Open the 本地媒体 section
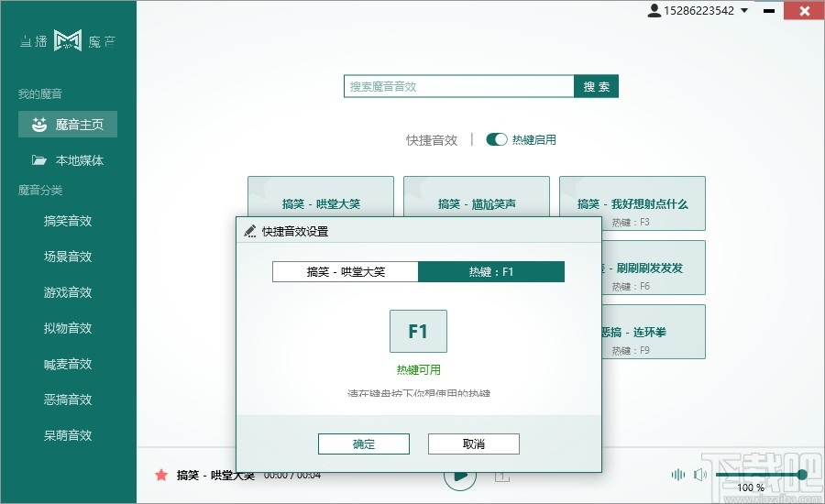Viewport: 825px width, 504px height. tap(68, 160)
